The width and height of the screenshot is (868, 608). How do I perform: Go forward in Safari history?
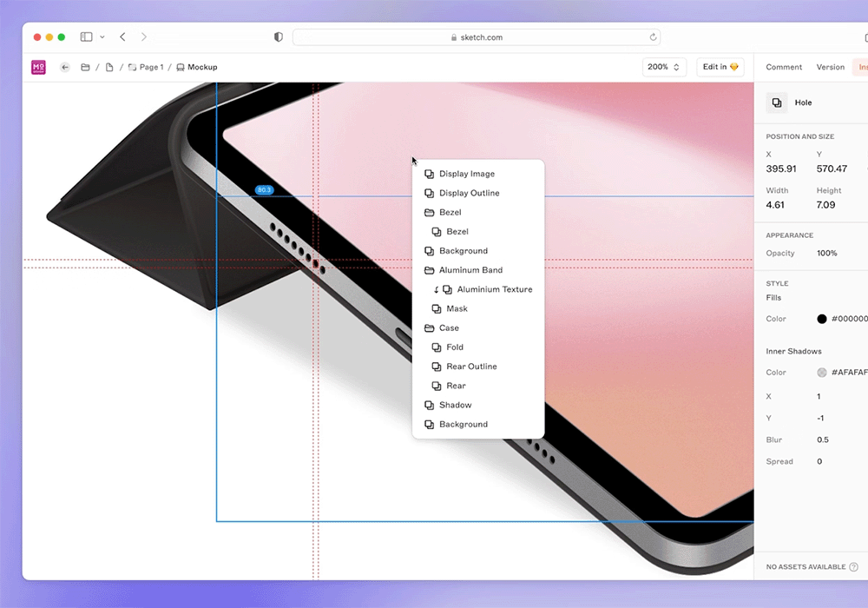tap(144, 37)
